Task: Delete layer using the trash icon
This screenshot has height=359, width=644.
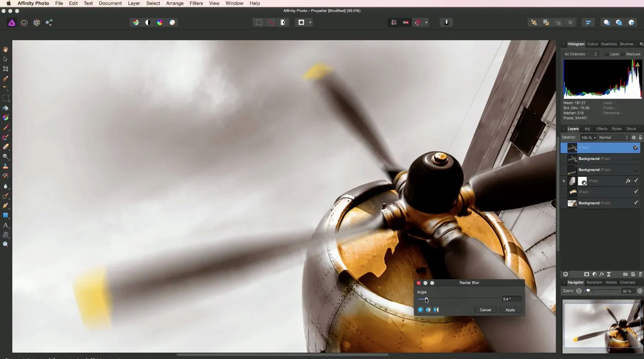Action: (x=640, y=274)
